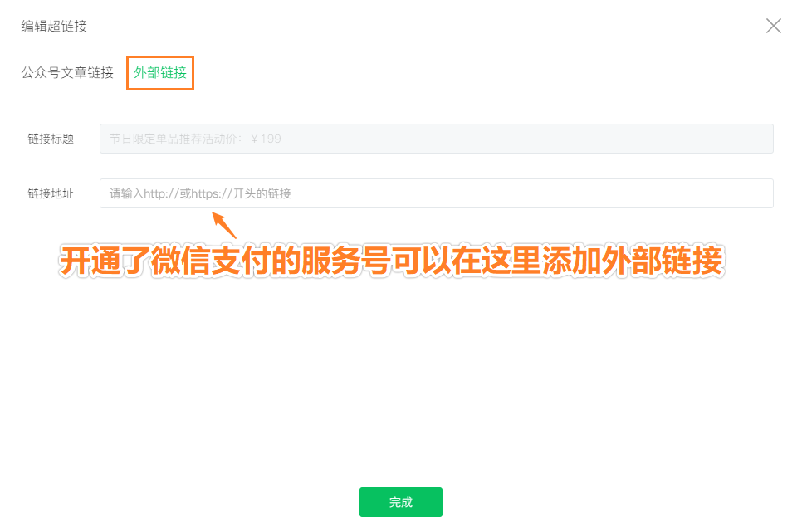
Task: Select the 外部链接 tab
Action: (160, 73)
